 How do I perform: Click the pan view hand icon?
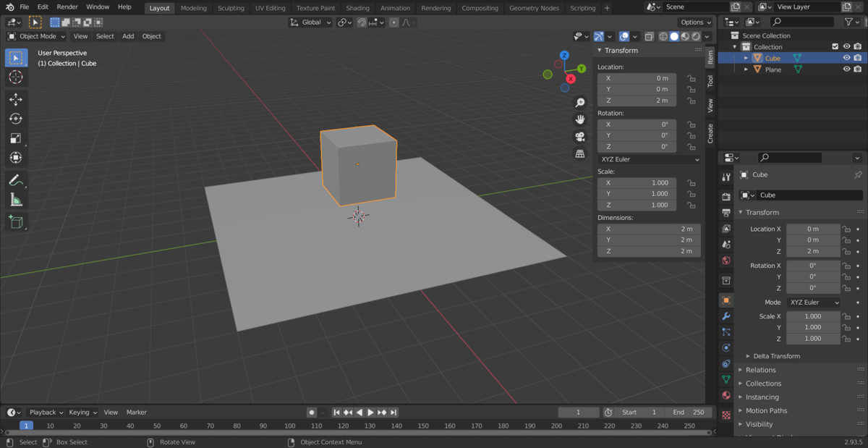pyautogui.click(x=579, y=119)
